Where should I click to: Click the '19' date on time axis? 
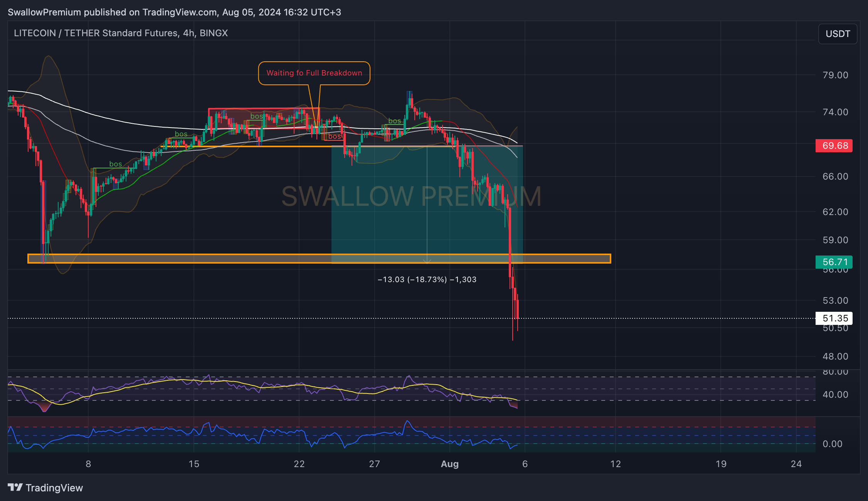pyautogui.click(x=721, y=464)
